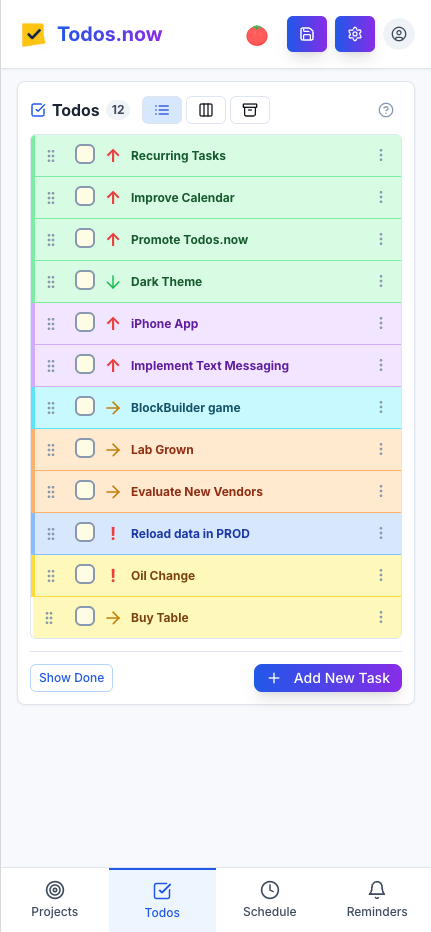Image resolution: width=431 pixels, height=932 pixels.
Task: Switch to the board columns view icon
Action: point(206,110)
